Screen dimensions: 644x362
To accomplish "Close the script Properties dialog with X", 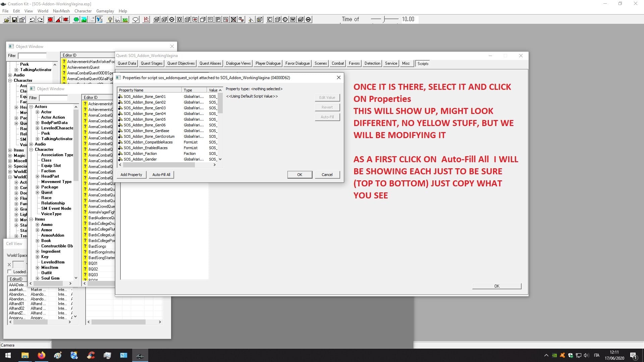I will (x=339, y=77).
